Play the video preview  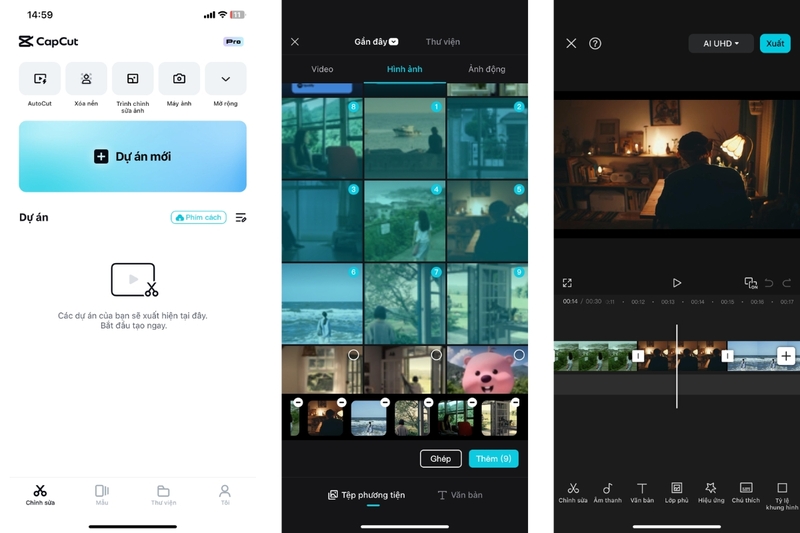point(677,283)
